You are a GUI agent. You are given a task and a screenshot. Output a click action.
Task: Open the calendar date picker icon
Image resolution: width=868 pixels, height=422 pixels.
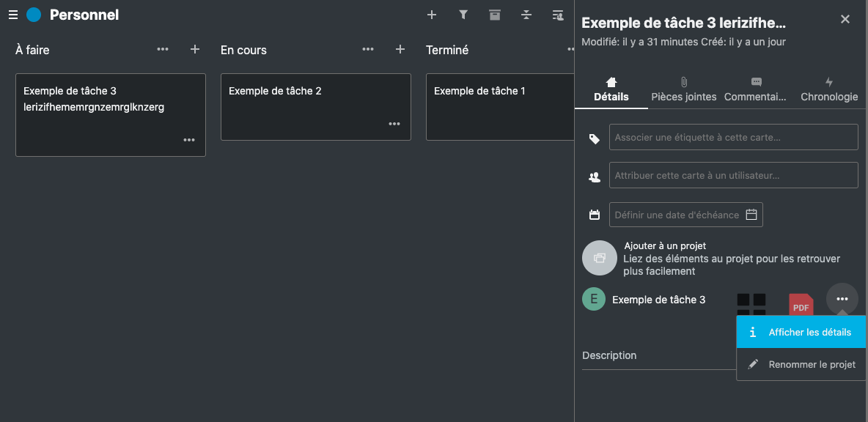[x=751, y=215]
